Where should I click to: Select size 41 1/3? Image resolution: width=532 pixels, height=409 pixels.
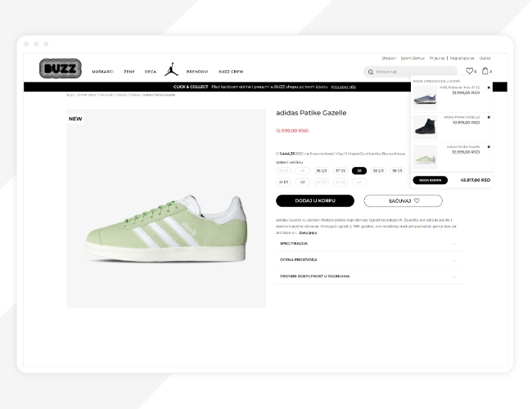pyautogui.click(x=283, y=182)
